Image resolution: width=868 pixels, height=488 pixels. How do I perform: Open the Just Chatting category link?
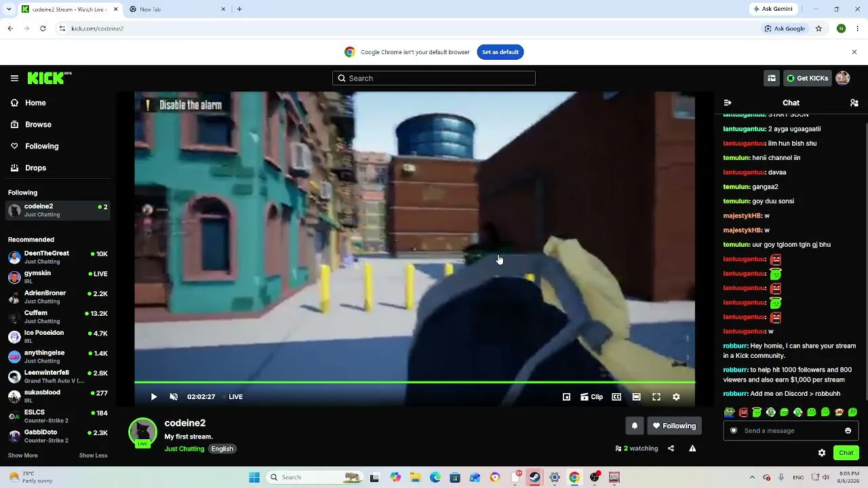(x=184, y=449)
